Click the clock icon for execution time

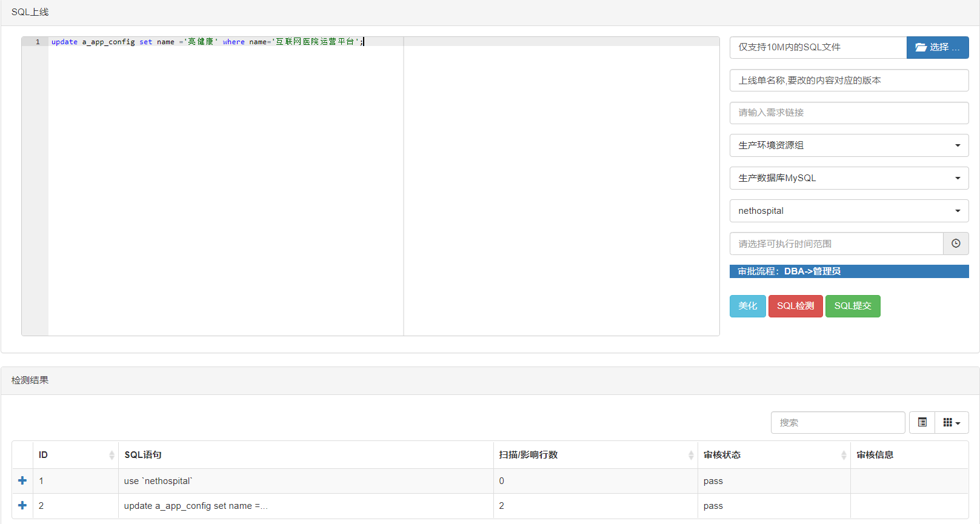(x=956, y=244)
